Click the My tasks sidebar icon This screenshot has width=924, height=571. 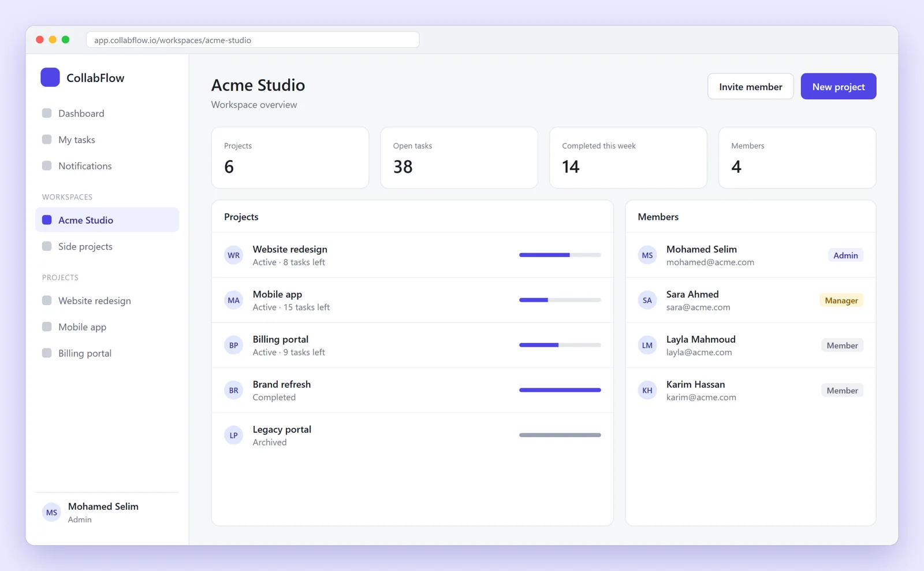pyautogui.click(x=47, y=139)
